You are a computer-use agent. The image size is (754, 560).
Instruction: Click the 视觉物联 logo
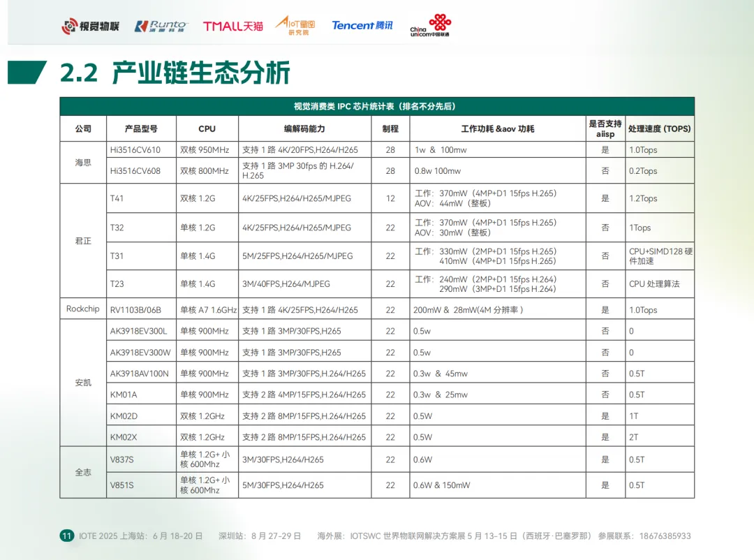tap(90, 26)
